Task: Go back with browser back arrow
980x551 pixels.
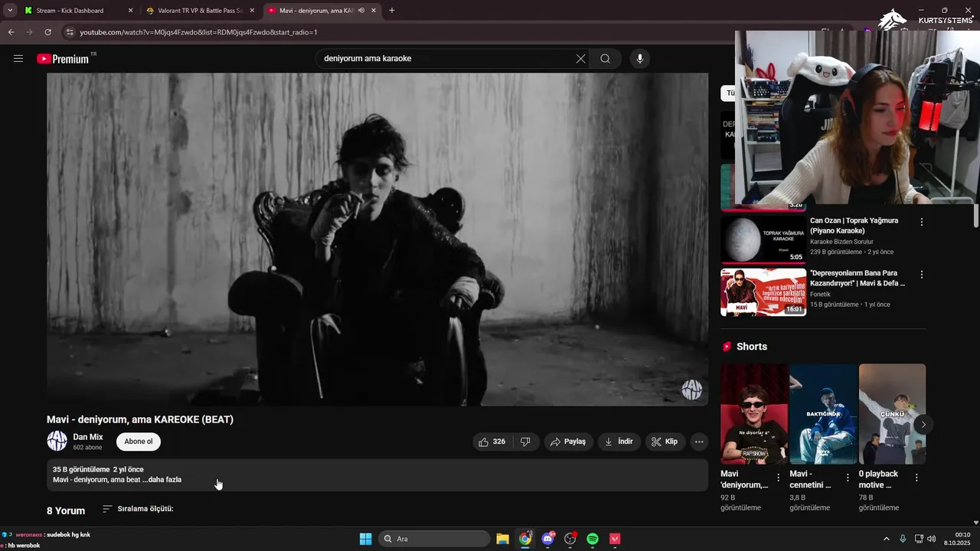Action: 11,32
